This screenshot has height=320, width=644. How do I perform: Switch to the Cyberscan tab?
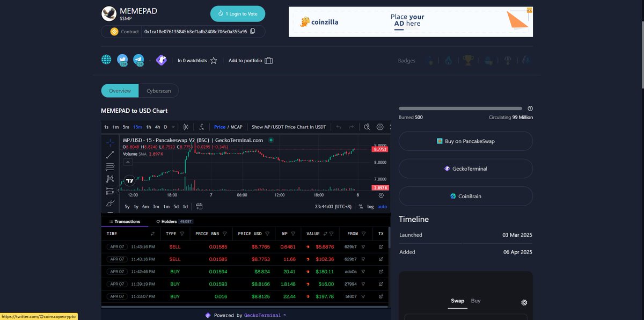point(159,91)
